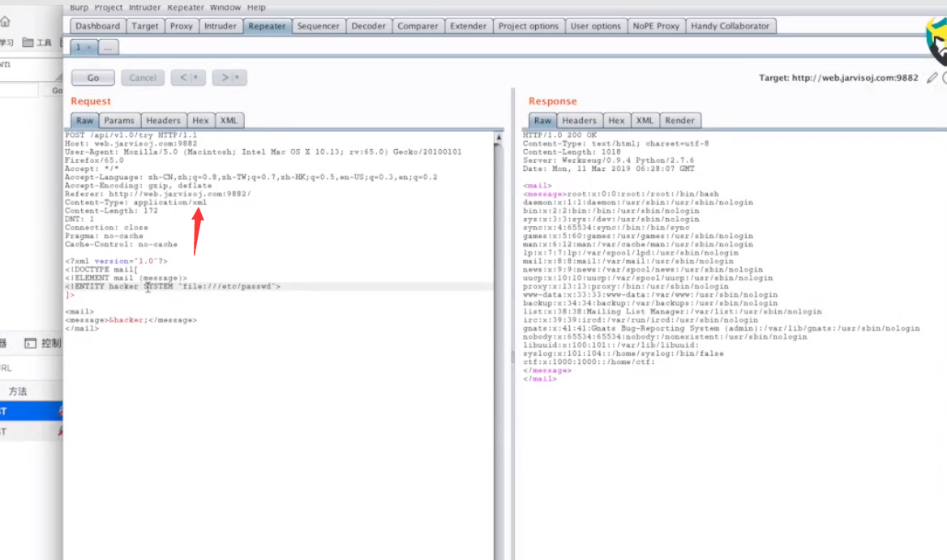Open the Intruder menu
Screen dimensions: 947x560
tap(144, 7)
